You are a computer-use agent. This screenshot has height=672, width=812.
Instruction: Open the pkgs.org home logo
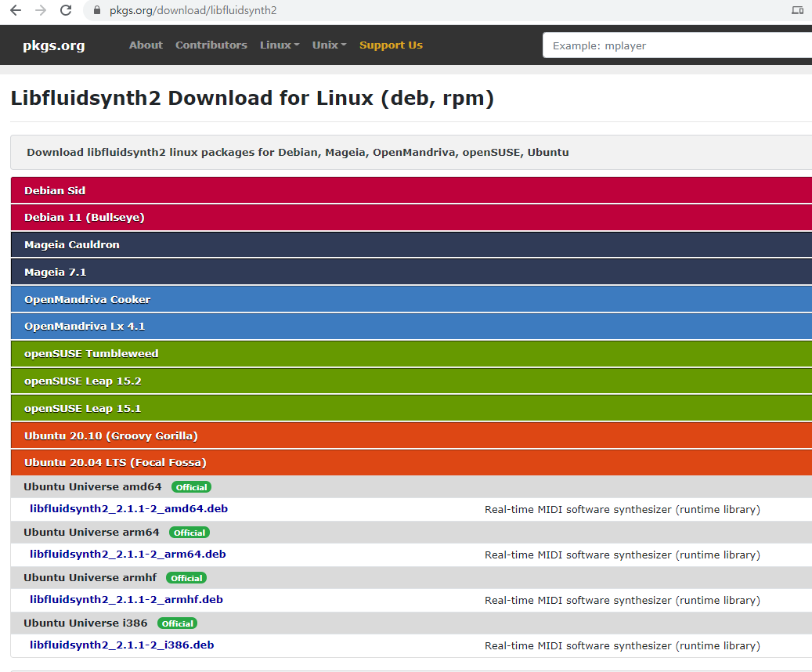tap(54, 45)
